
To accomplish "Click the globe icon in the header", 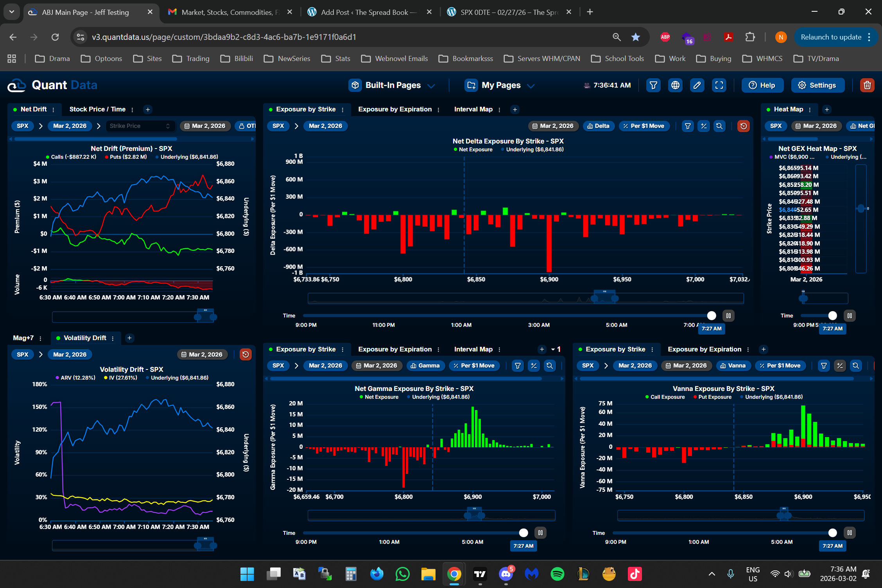I will click(x=675, y=85).
